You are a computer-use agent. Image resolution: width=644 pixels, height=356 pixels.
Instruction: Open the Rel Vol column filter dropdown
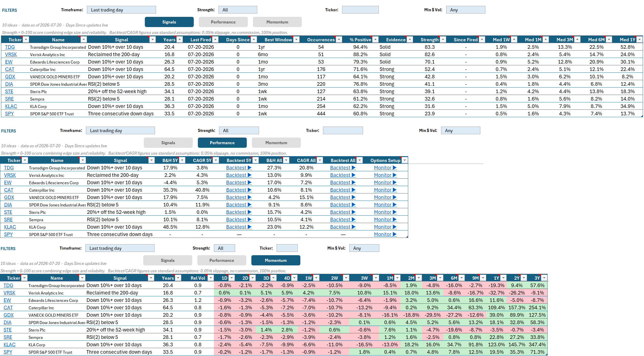click(x=211, y=278)
